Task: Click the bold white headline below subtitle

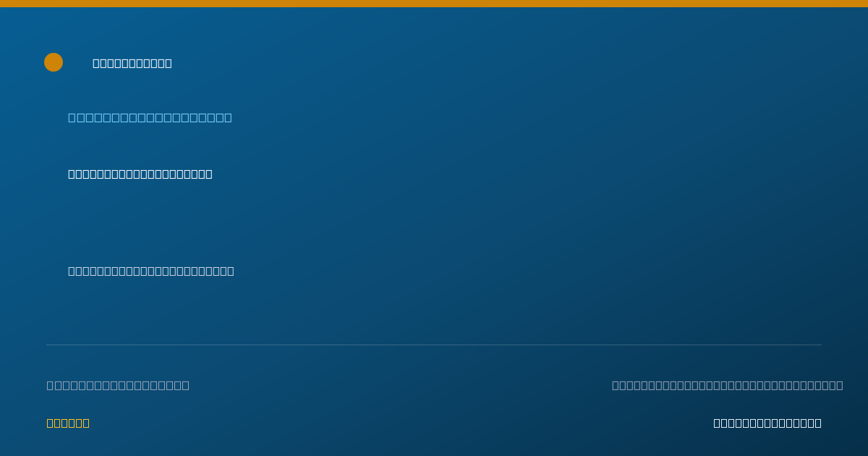Action: click(x=140, y=174)
